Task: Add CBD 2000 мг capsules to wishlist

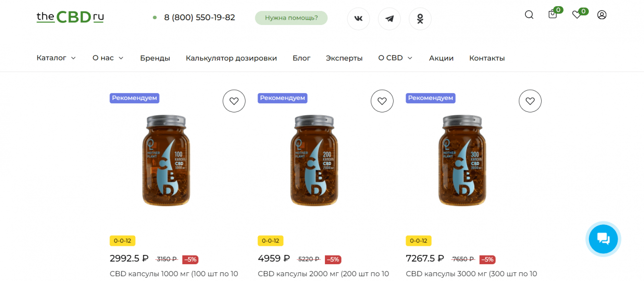Action: (x=382, y=101)
